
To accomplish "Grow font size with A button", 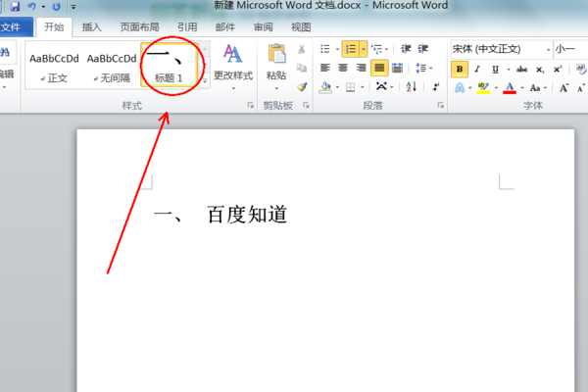I will [x=564, y=88].
